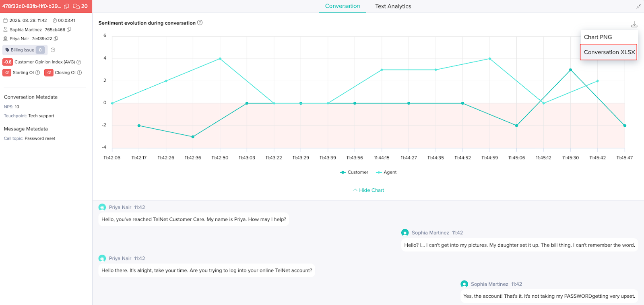Copy Priya Nair's agent ID 7e439e22

(56, 39)
